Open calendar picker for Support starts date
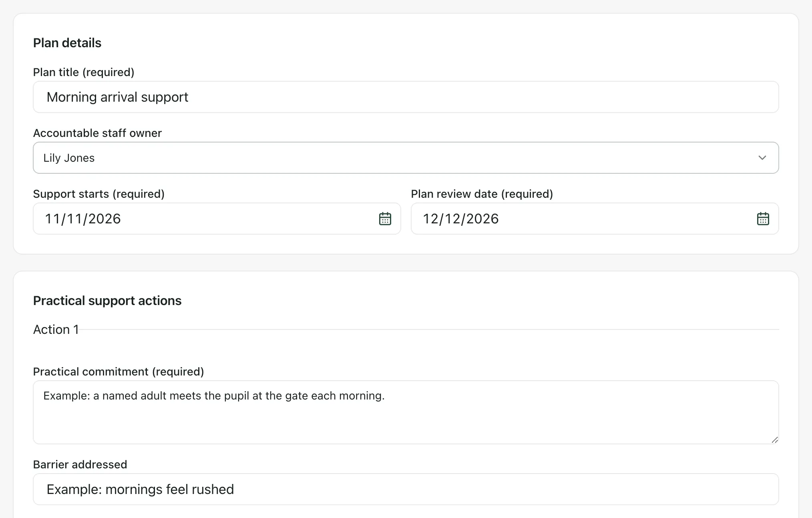812x518 pixels. 385,219
